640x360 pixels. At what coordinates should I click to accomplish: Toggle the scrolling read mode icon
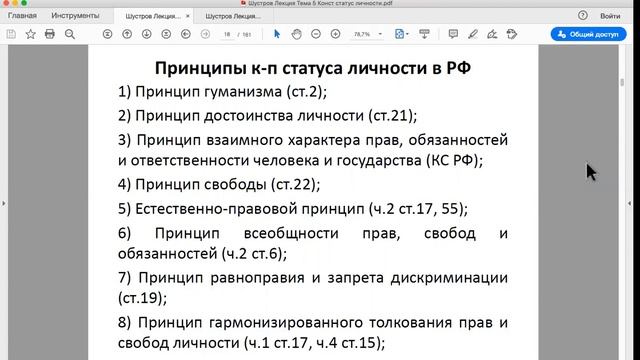point(424,34)
